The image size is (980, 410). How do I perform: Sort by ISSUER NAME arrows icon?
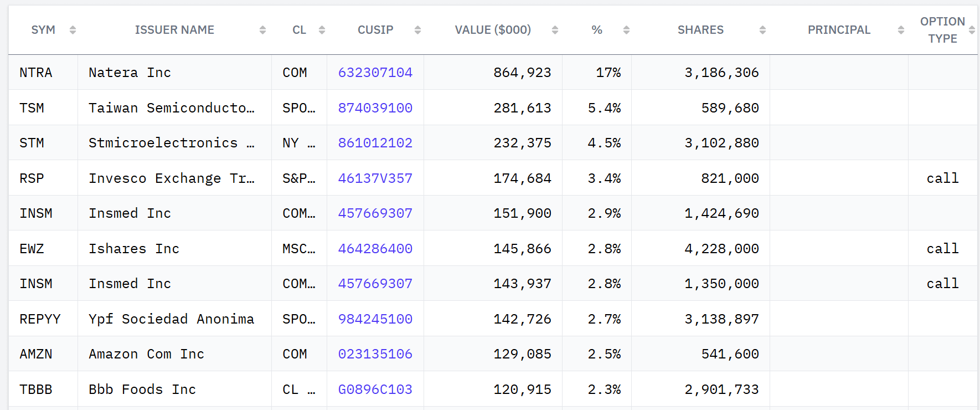tap(262, 30)
